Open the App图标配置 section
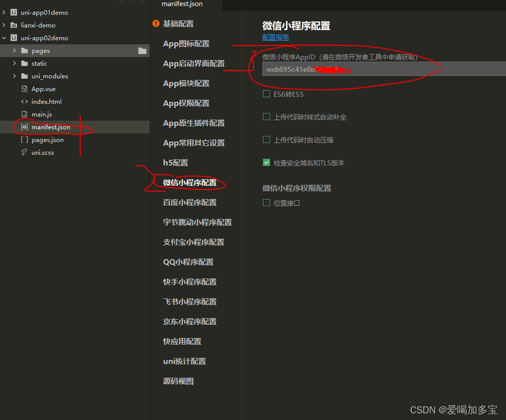The width and height of the screenshot is (506, 420). 186,44
